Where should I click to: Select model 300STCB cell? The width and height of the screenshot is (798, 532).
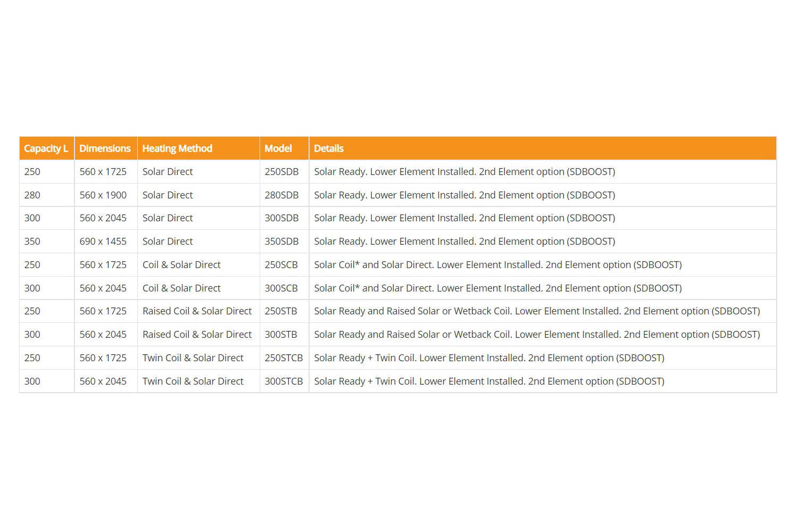click(284, 381)
